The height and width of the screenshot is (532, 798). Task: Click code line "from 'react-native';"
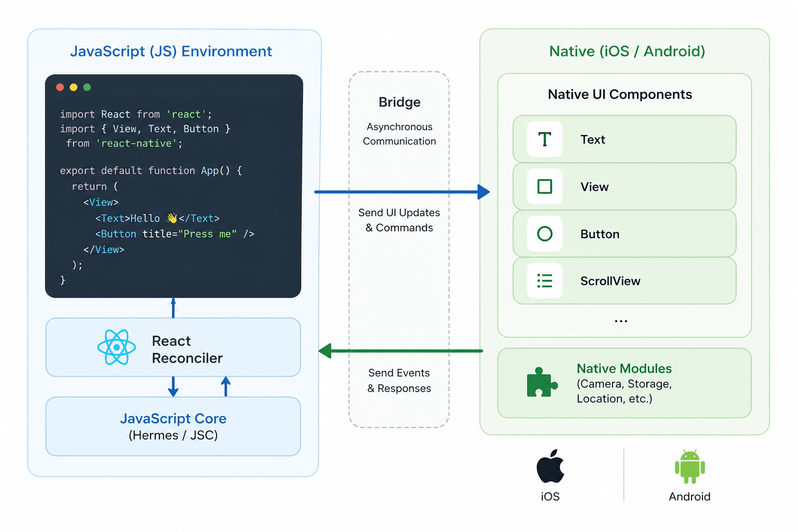pos(124,143)
